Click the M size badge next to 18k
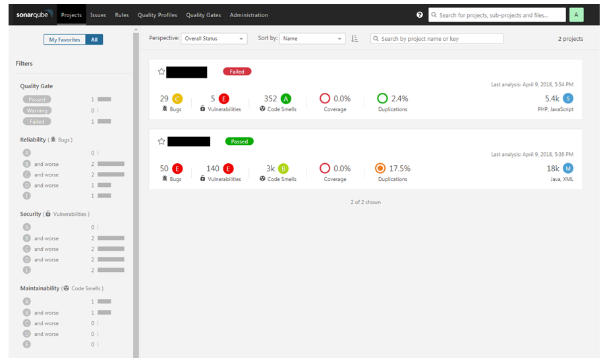 (568, 169)
